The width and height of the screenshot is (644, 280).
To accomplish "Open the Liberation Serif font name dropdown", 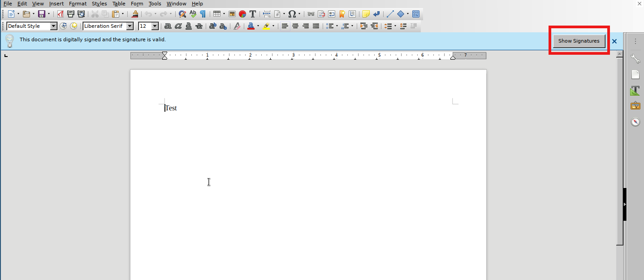I will pos(130,26).
